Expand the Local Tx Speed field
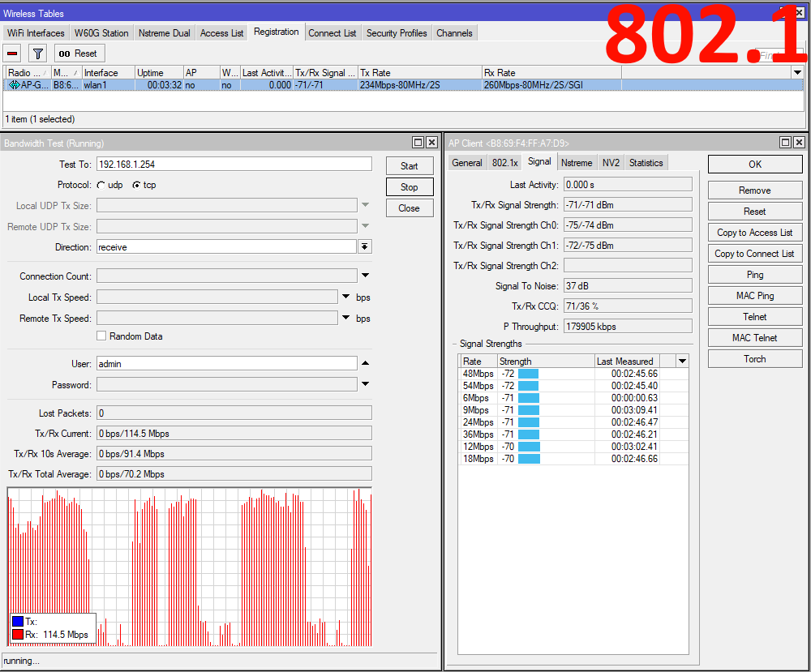This screenshot has width=811, height=672. pos(346,297)
